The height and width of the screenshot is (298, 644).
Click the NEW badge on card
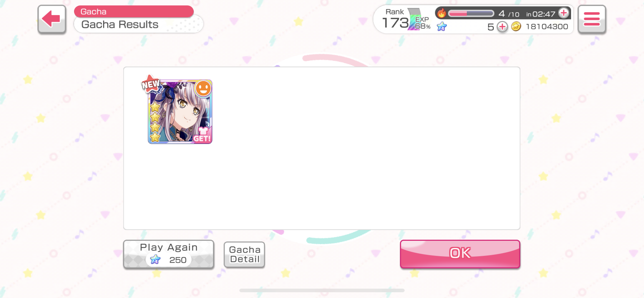pos(151,84)
